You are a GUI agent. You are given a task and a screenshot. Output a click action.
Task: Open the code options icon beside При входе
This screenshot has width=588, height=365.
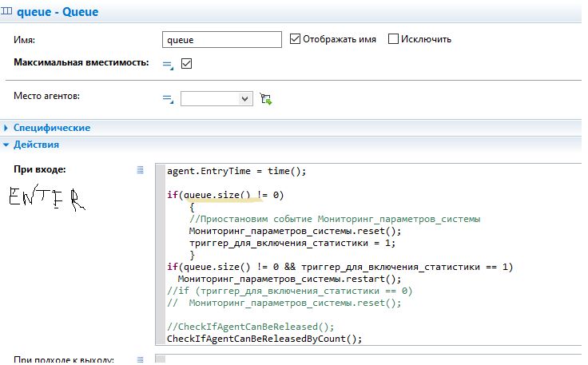click(x=141, y=170)
